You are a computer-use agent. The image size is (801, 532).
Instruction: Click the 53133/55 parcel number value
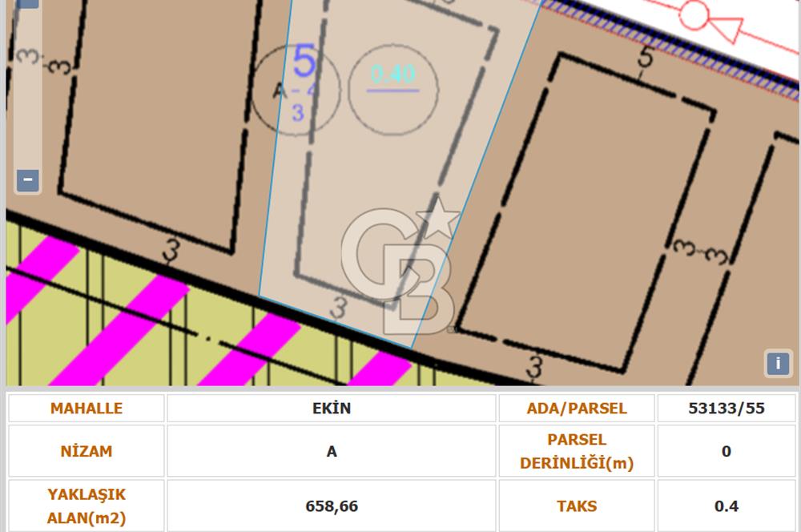click(727, 409)
